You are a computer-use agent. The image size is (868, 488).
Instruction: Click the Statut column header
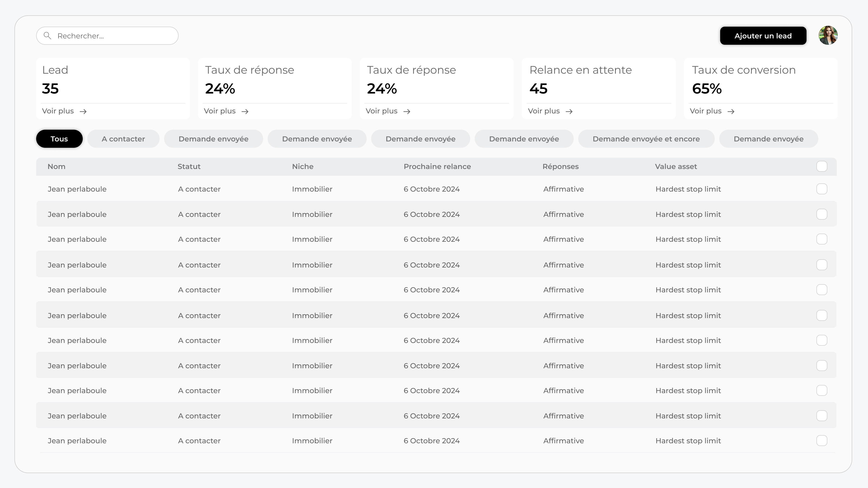(189, 166)
